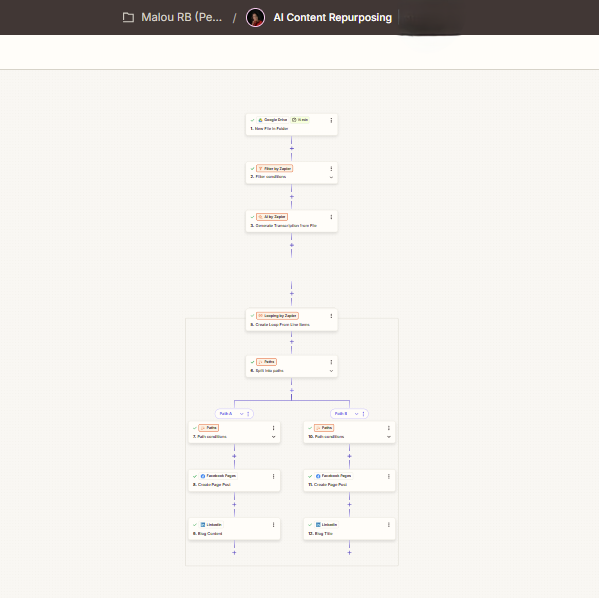Click the folder icon in the header
The width and height of the screenshot is (599, 598).
[x=128, y=17]
